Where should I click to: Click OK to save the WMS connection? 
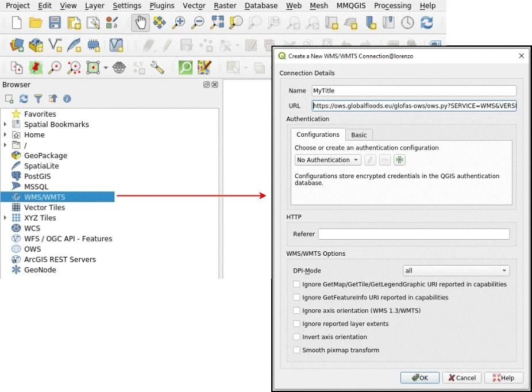pos(419,378)
